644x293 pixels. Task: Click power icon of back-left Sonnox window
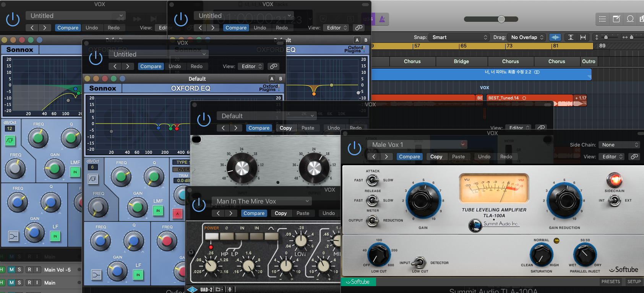(x=13, y=20)
